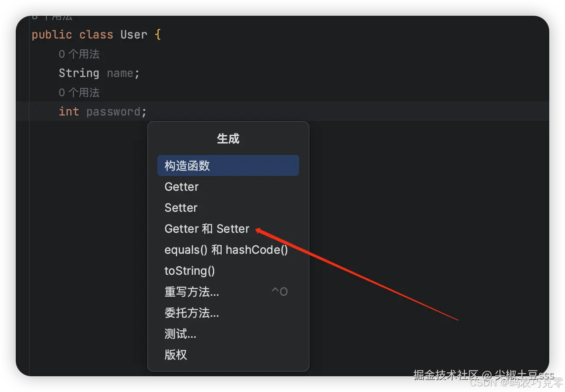Generate equals() 和 hashCode() methods
565x392 pixels.
pos(226,249)
